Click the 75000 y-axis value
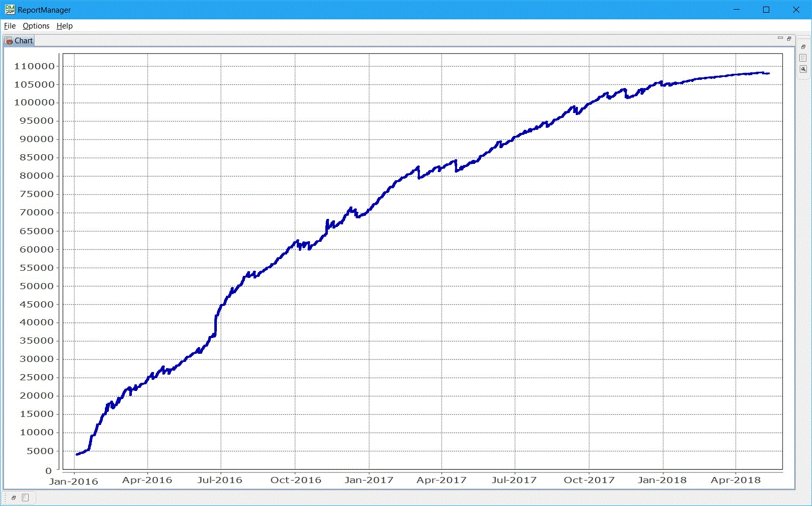This screenshot has width=812, height=506. [37, 194]
